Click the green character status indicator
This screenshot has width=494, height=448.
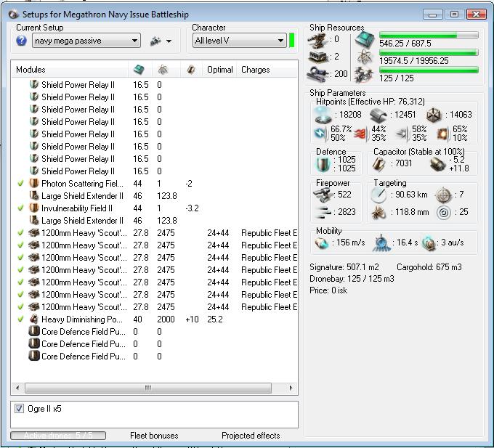coord(292,41)
